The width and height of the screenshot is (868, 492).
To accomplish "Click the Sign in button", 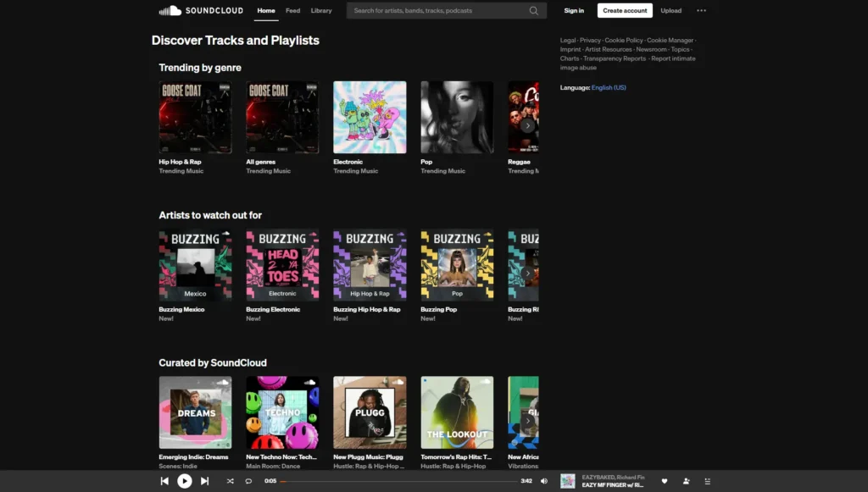I will tap(574, 10).
